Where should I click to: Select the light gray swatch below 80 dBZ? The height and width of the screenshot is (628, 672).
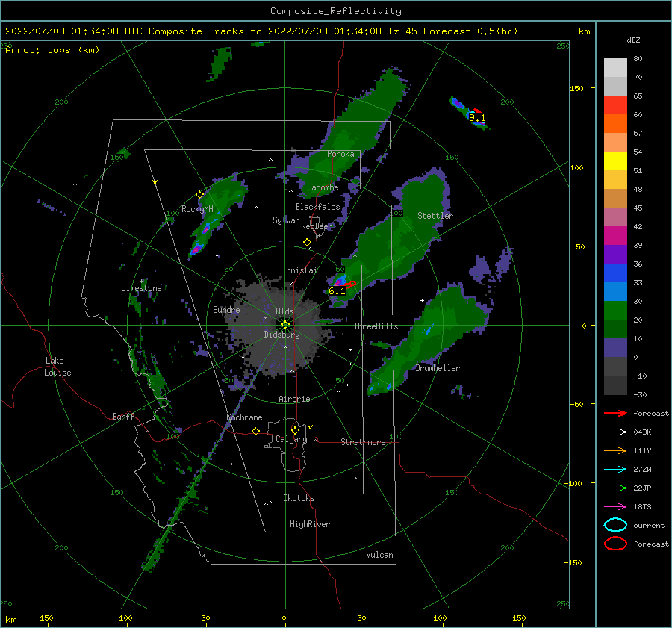[615, 68]
